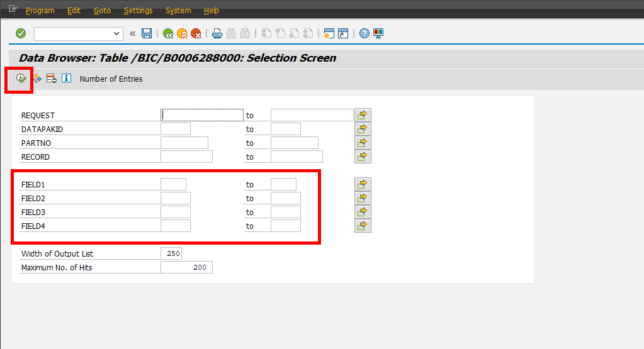Click the FIELD3 from input field
The width and height of the screenshot is (644, 349).
pyautogui.click(x=176, y=212)
